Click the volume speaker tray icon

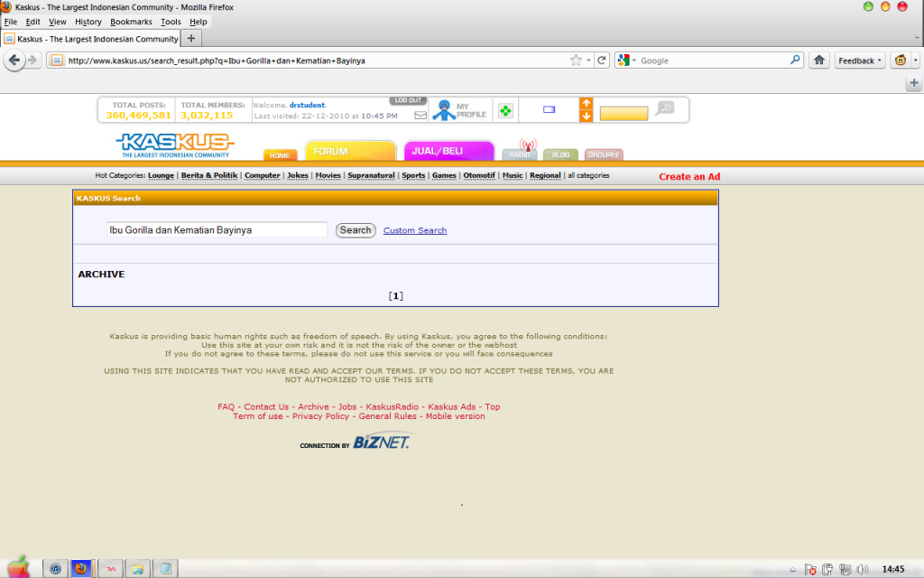(862, 569)
